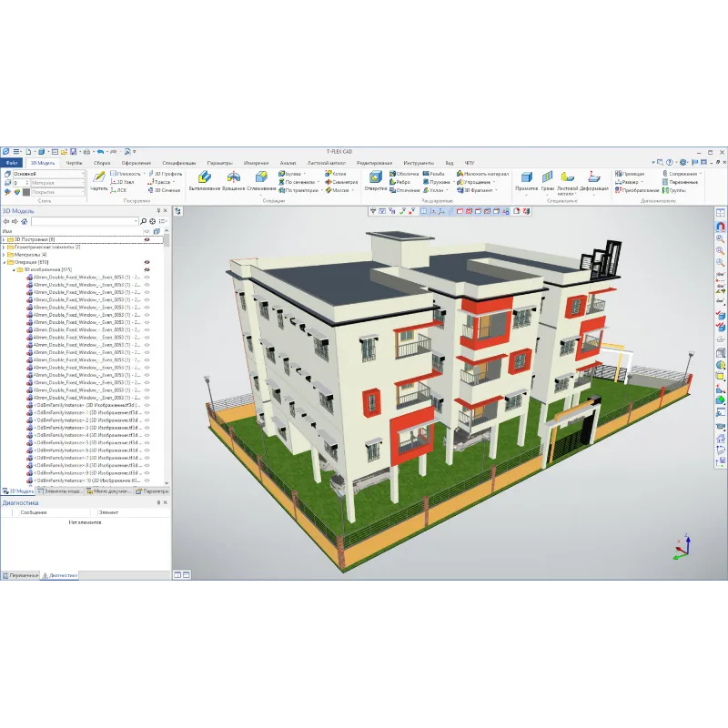Open the Примитив tool in ribbon
This screenshot has width=728, height=728.
point(526,179)
